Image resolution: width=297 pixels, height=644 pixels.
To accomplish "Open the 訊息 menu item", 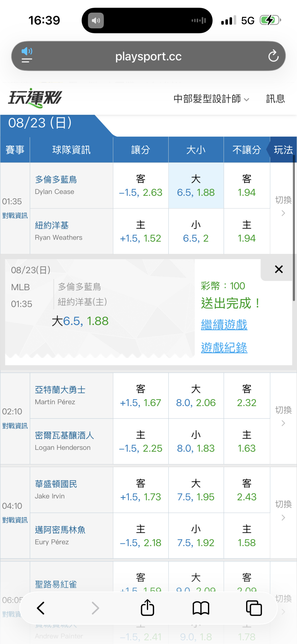I will click(x=275, y=99).
